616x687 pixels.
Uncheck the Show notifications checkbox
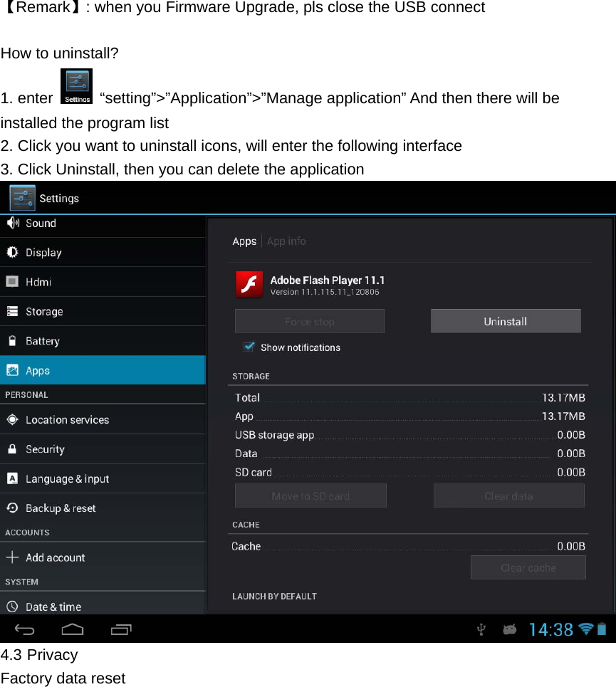250,347
